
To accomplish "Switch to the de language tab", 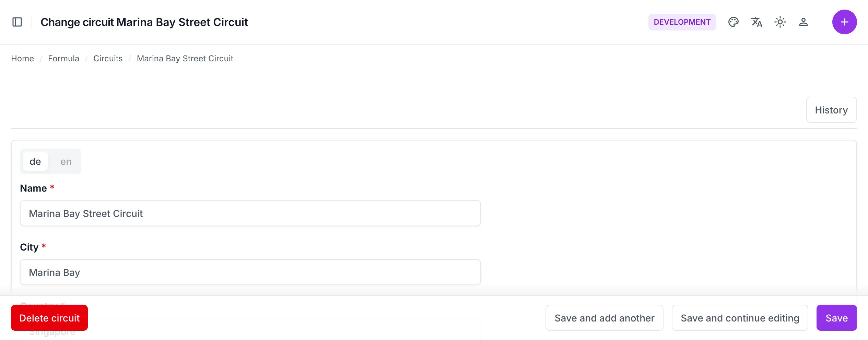I will [35, 161].
